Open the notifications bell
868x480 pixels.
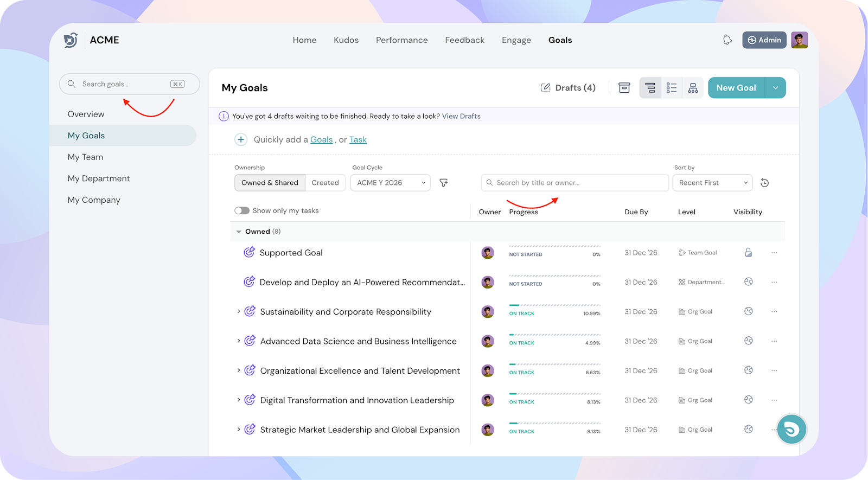click(727, 40)
